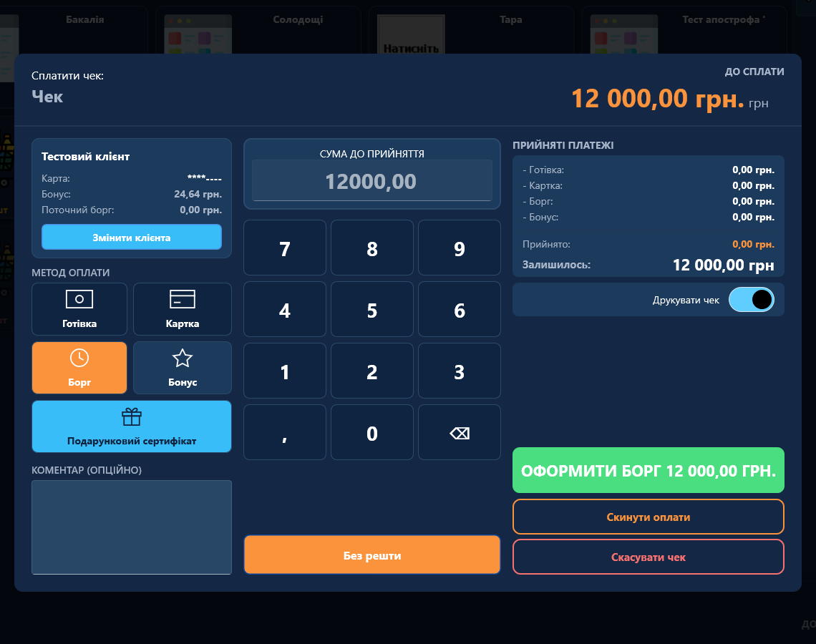Tap digit 7 on the keypad
Screen dimensions: 816x644
[x=285, y=248]
